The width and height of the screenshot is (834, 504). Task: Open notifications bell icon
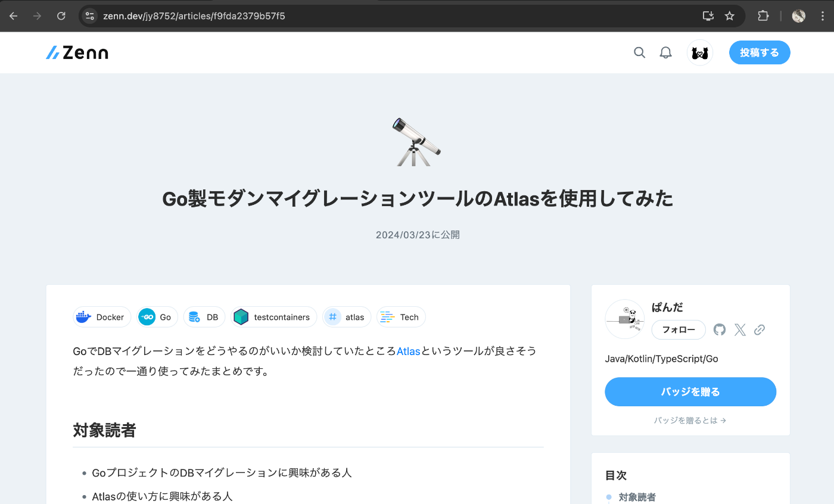[x=665, y=52]
